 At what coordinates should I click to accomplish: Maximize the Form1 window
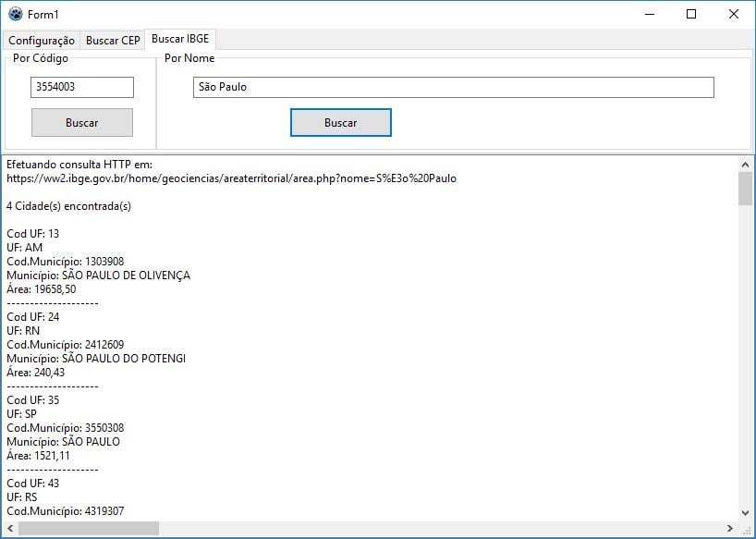point(691,14)
